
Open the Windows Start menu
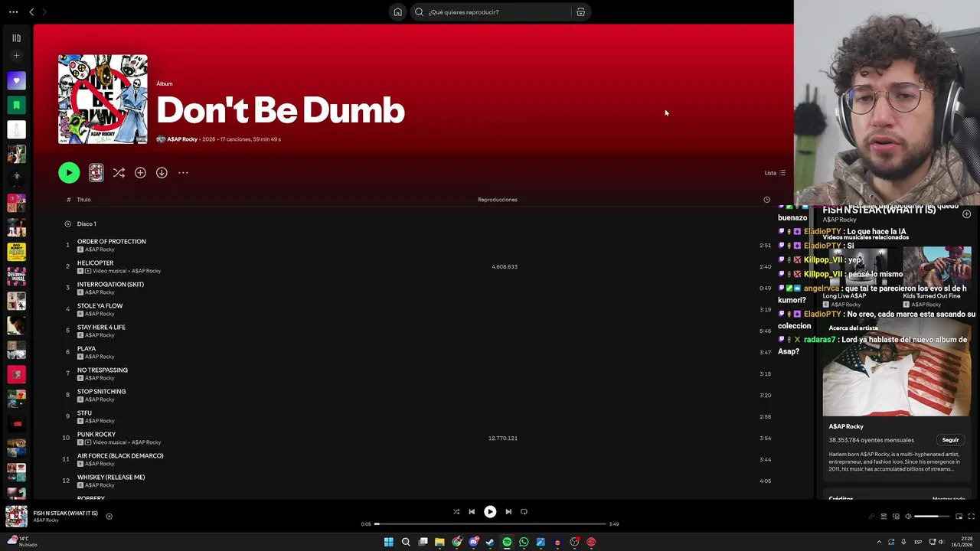(389, 542)
